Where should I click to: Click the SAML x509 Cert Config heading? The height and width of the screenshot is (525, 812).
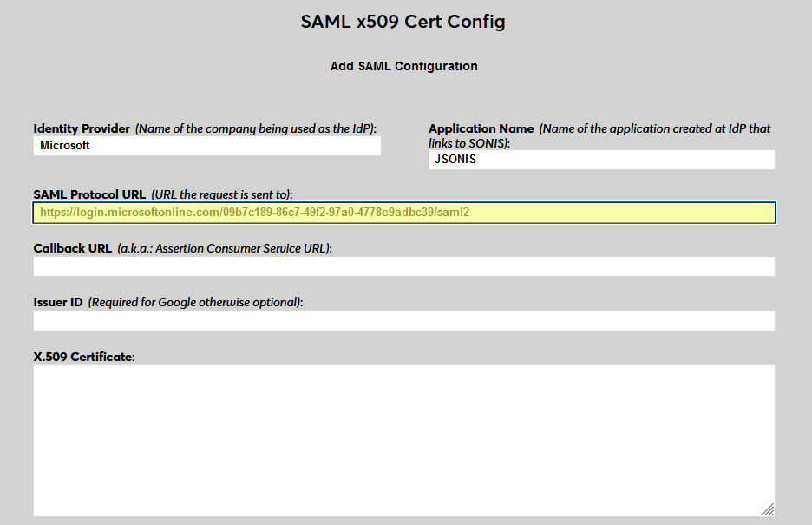point(403,22)
